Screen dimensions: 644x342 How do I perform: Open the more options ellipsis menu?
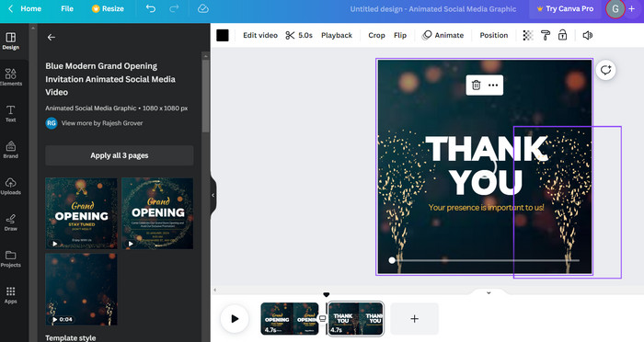click(x=493, y=85)
